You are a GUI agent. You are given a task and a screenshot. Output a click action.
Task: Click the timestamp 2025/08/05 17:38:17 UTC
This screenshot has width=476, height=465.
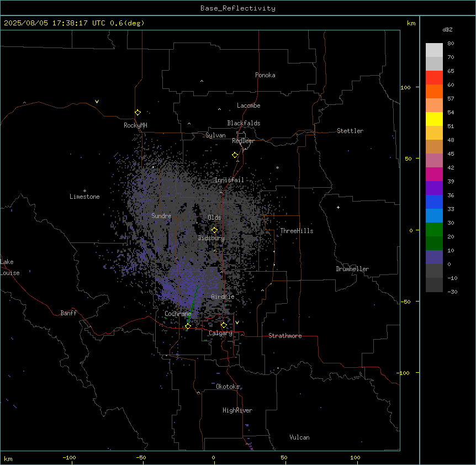[55, 23]
